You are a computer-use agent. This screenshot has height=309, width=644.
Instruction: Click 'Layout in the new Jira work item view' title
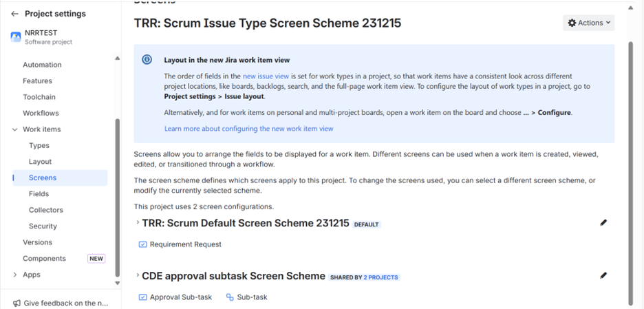click(227, 60)
